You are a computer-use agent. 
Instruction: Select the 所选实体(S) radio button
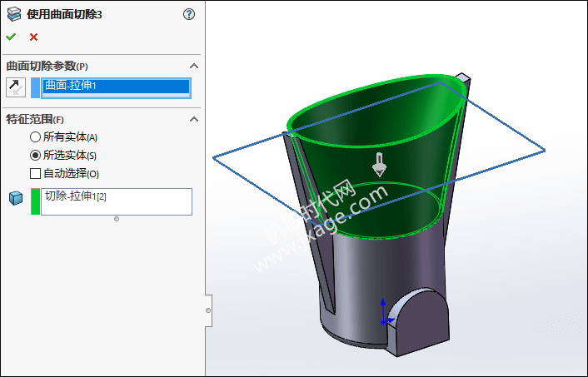[35, 155]
